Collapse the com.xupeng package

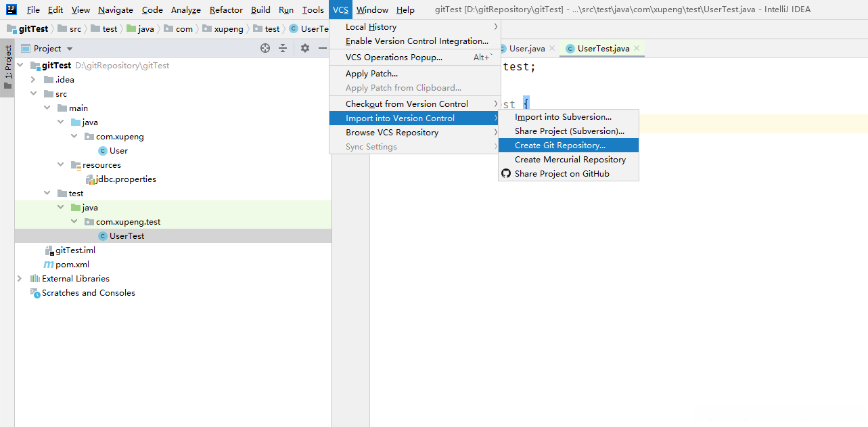[74, 137]
